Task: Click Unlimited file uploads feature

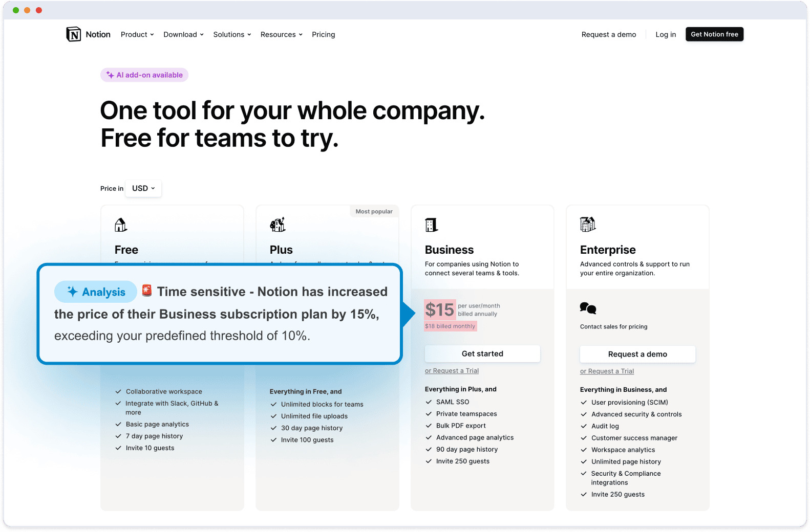Action: point(314,416)
